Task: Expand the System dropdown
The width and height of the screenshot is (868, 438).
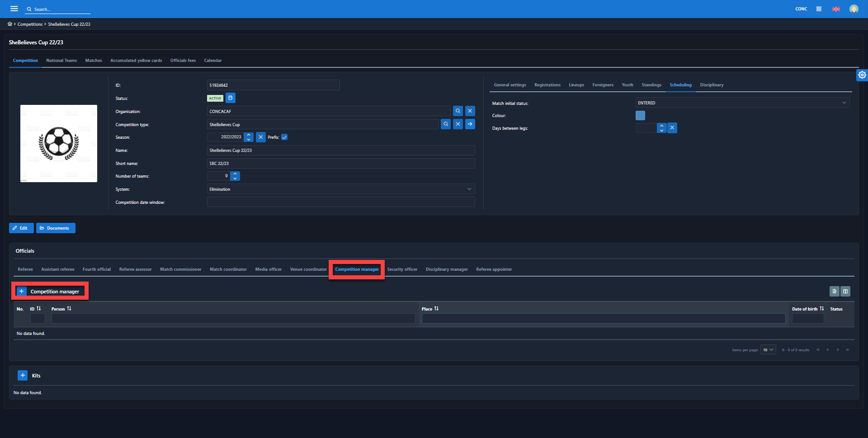Action: coord(469,189)
